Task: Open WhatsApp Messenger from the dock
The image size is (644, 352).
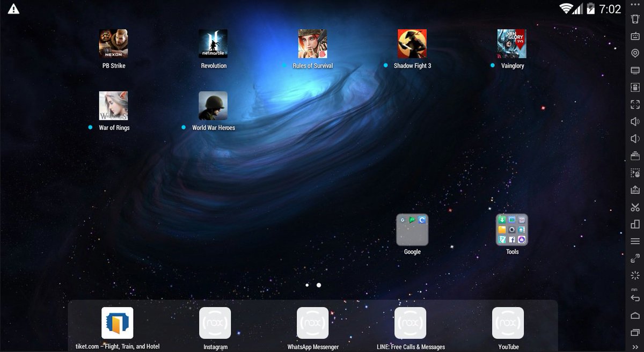Action: [313, 323]
